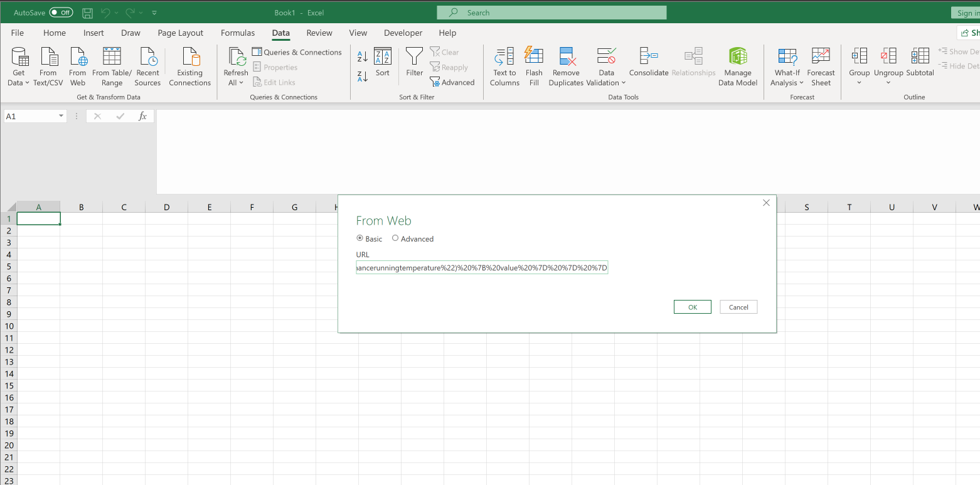
Task: Open the From Web data source
Action: click(77, 66)
